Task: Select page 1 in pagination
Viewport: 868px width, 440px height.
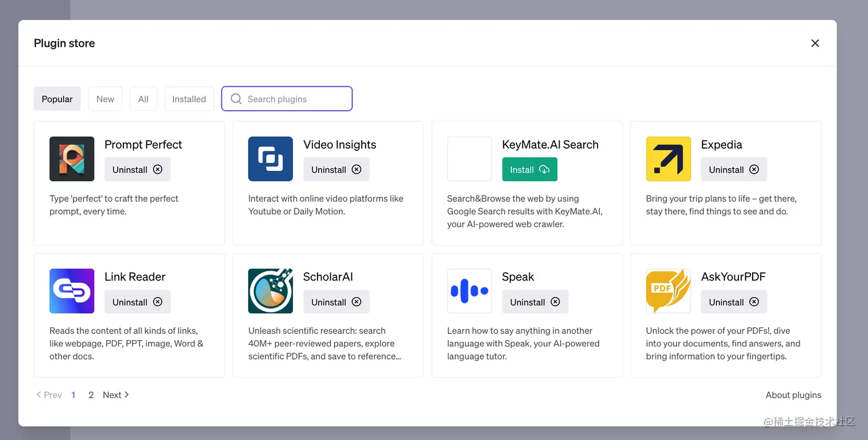Action: click(73, 395)
